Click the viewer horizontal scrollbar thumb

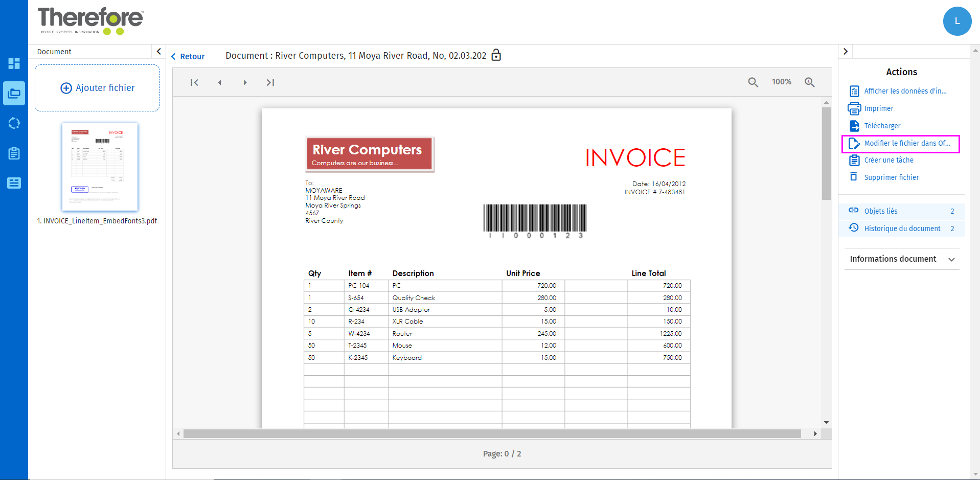[x=492, y=434]
